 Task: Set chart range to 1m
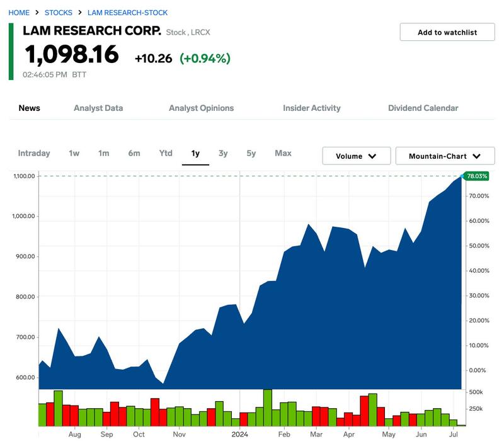[103, 153]
